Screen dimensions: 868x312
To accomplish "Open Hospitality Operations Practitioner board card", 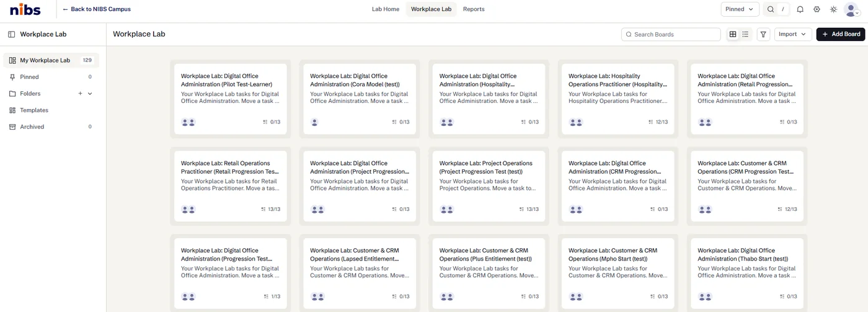I will coord(618,99).
